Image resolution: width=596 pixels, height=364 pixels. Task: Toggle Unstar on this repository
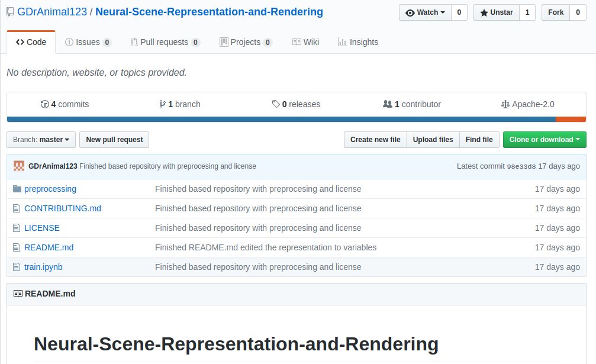tap(496, 12)
